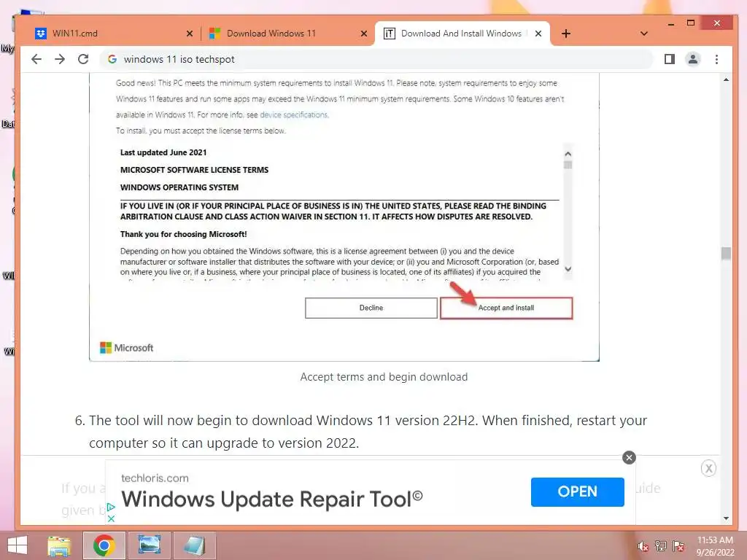This screenshot has height=560, width=747.
Task: Open the Chrome profile avatar
Action: pyautogui.click(x=693, y=59)
